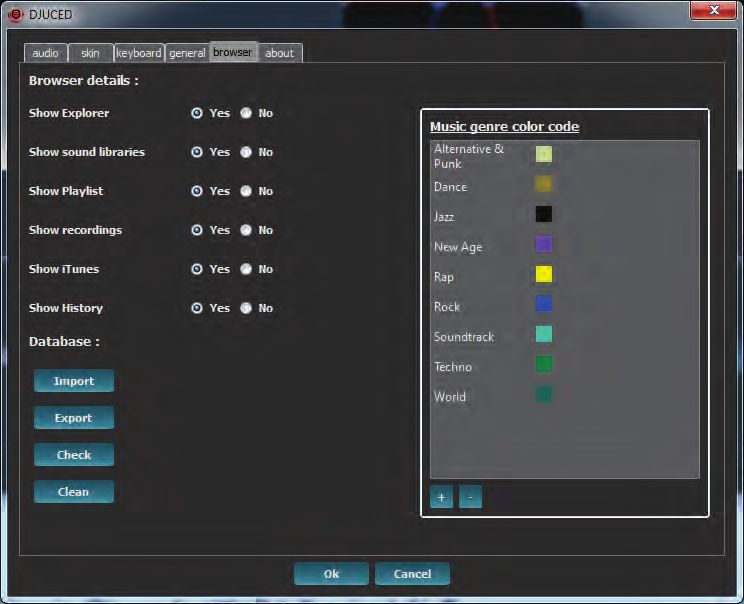Choose No for Show recordings
This screenshot has height=604, width=744.
pos(246,230)
